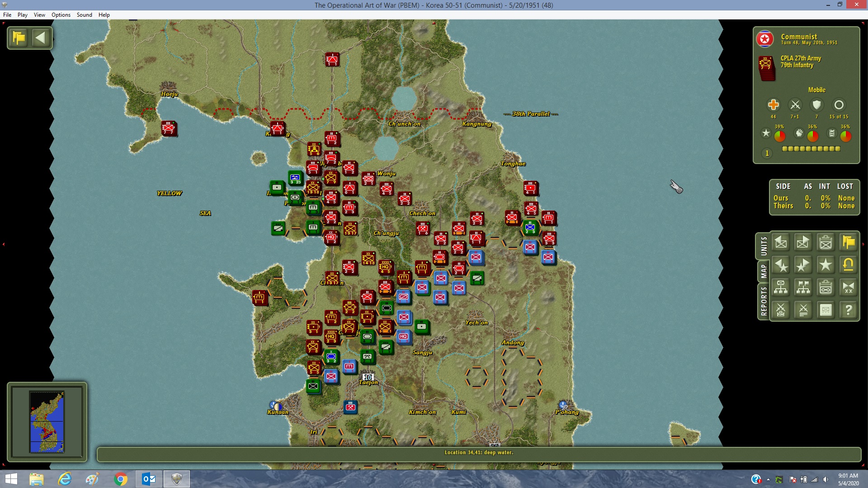Click the bowtie XX divide unit icon
Image resolution: width=868 pixels, height=488 pixels.
(849, 287)
